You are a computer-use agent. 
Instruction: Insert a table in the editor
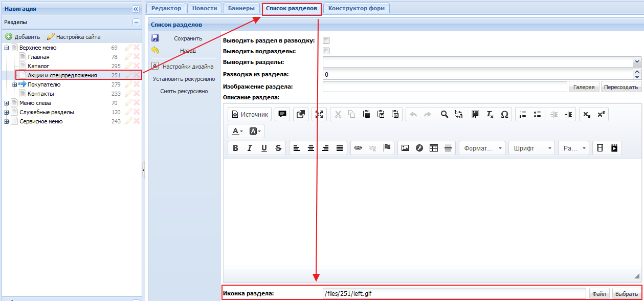pos(434,148)
